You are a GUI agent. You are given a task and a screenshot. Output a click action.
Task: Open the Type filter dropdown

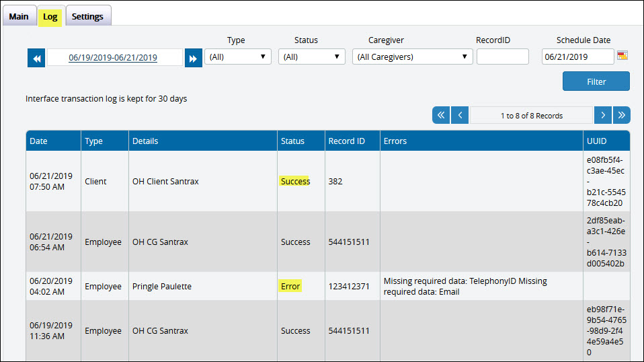(x=238, y=57)
